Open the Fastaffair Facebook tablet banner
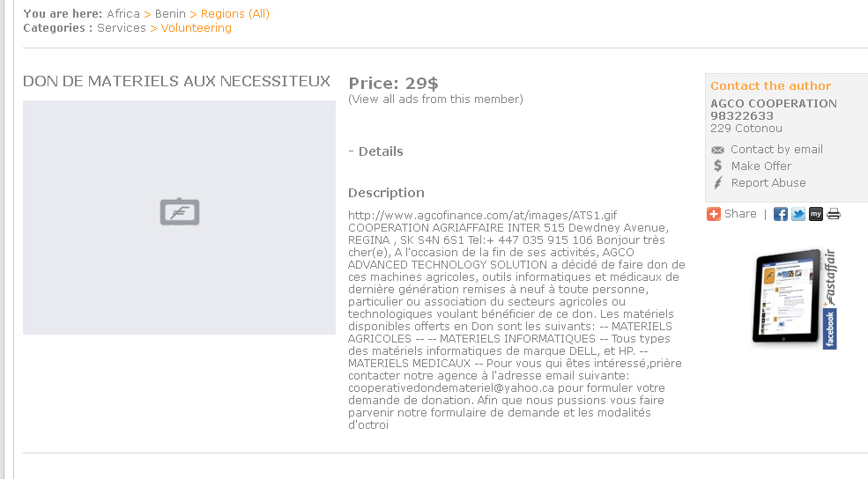Image resolution: width=868 pixels, height=479 pixels. click(793, 299)
